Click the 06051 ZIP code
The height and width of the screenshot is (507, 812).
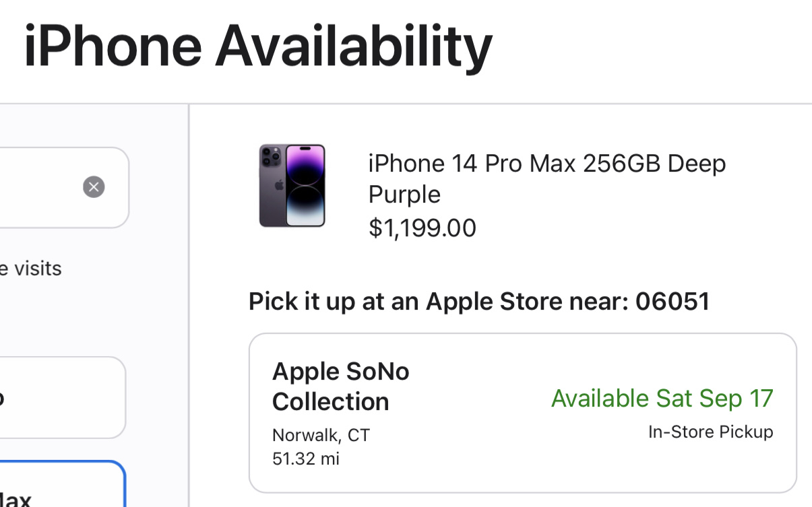[673, 301]
